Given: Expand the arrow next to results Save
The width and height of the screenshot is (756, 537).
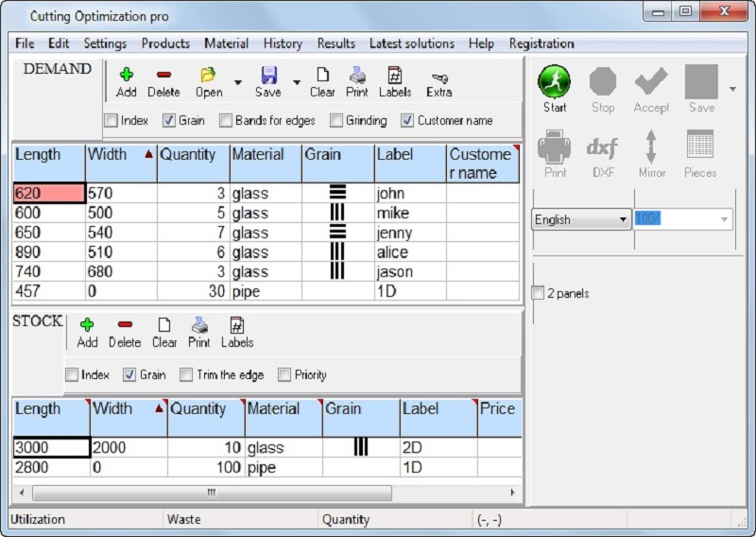Looking at the screenshot, I should tap(732, 89).
